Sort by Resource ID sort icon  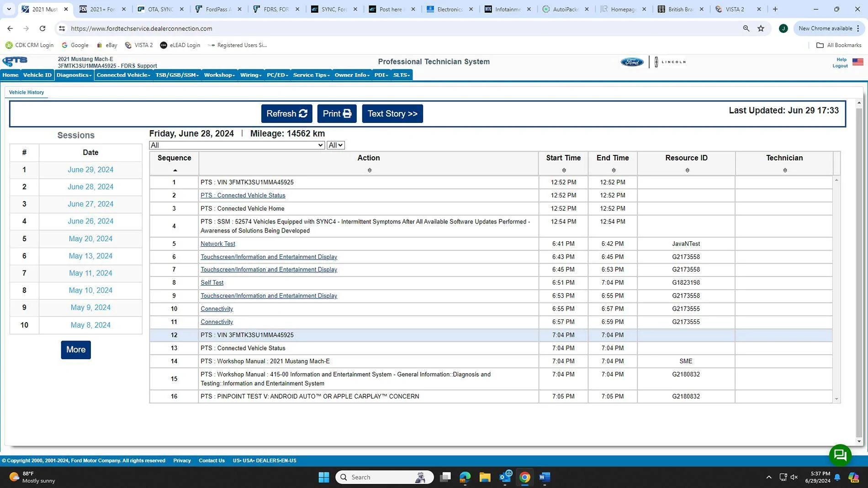(687, 170)
